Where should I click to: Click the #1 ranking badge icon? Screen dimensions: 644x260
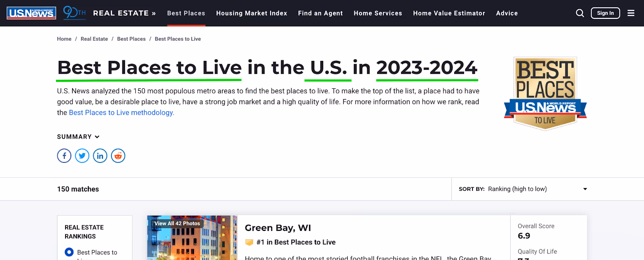click(x=249, y=242)
